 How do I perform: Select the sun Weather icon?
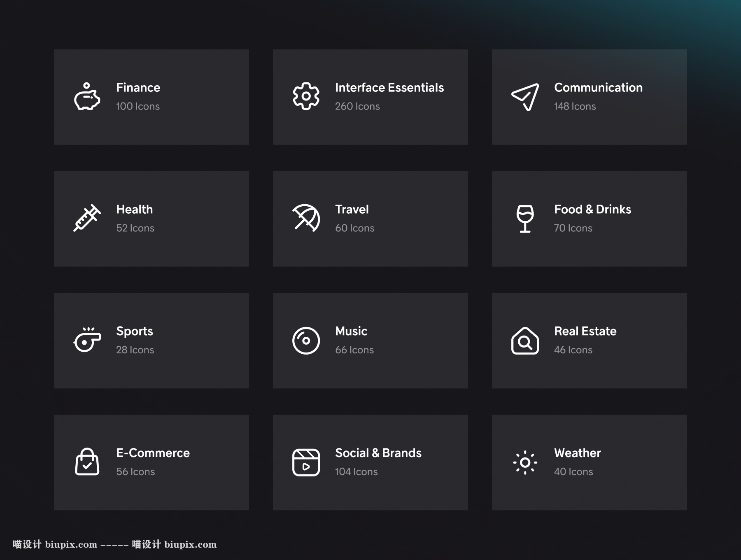pyautogui.click(x=525, y=462)
